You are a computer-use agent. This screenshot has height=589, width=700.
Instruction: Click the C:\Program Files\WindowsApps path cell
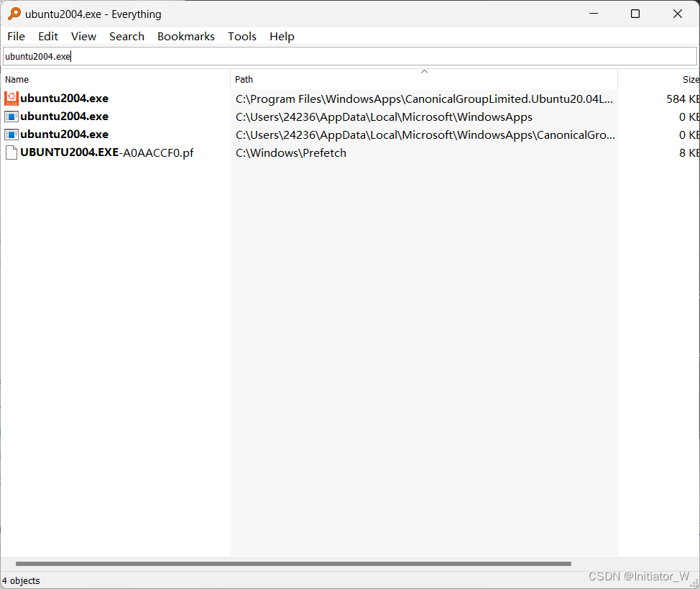[424, 99]
